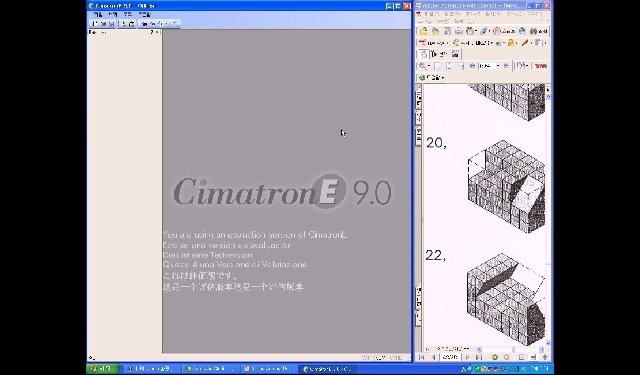Click the New file icon in Cimatron toolbar
This screenshot has height=375, width=640.
[x=95, y=24]
